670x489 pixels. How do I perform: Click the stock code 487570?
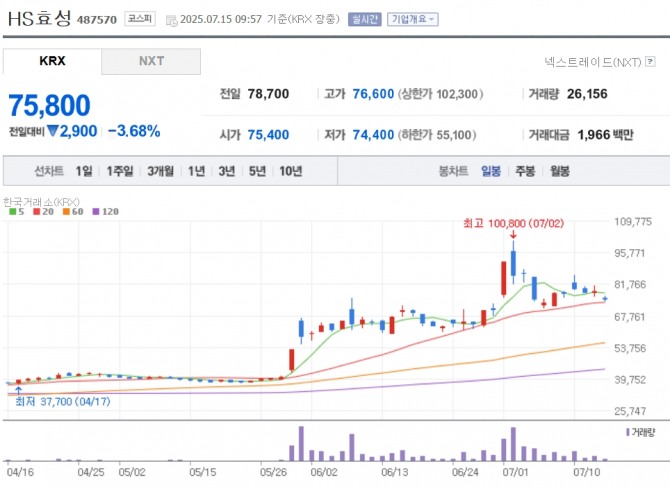97,20
